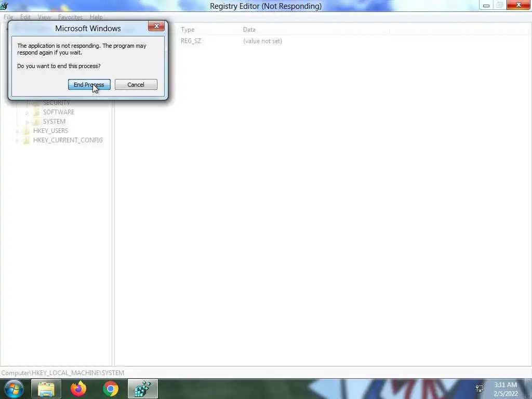Open the Edit menu
This screenshot has height=399, width=532.
(x=25, y=17)
